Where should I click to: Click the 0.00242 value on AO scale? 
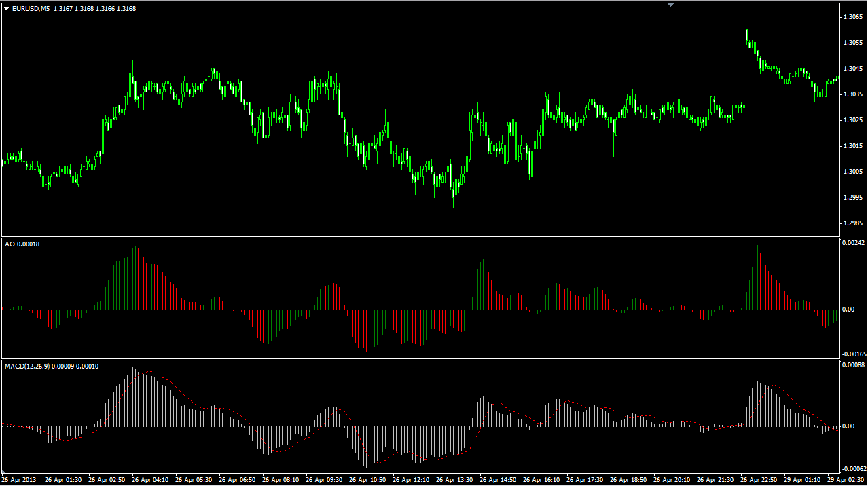[853, 242]
